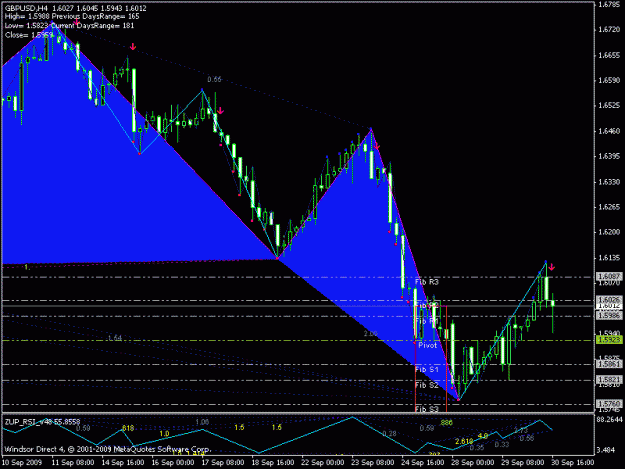Click the '24 Sep 16:00' time axis label
The image size is (625, 469).
coord(423,463)
